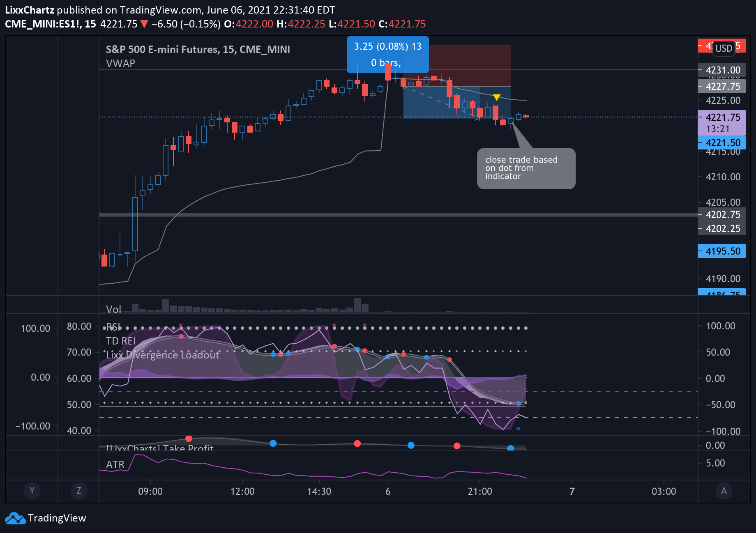Viewport: 756px width, 533px height.
Task: Click the LixxChartz author name
Action: tap(29, 10)
